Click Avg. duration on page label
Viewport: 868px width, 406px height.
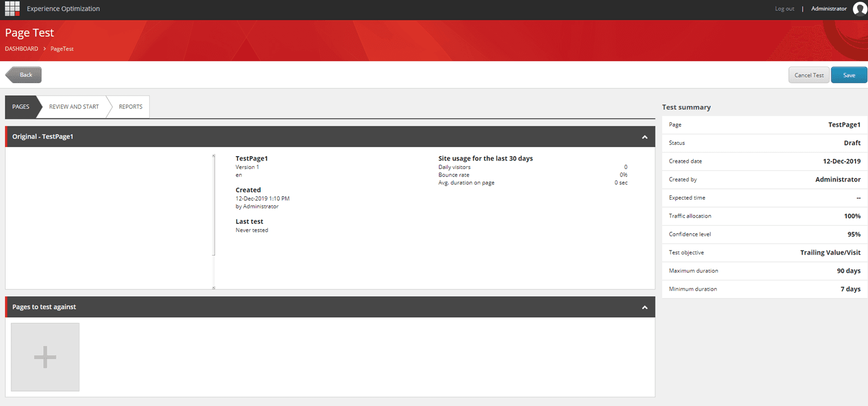click(467, 183)
